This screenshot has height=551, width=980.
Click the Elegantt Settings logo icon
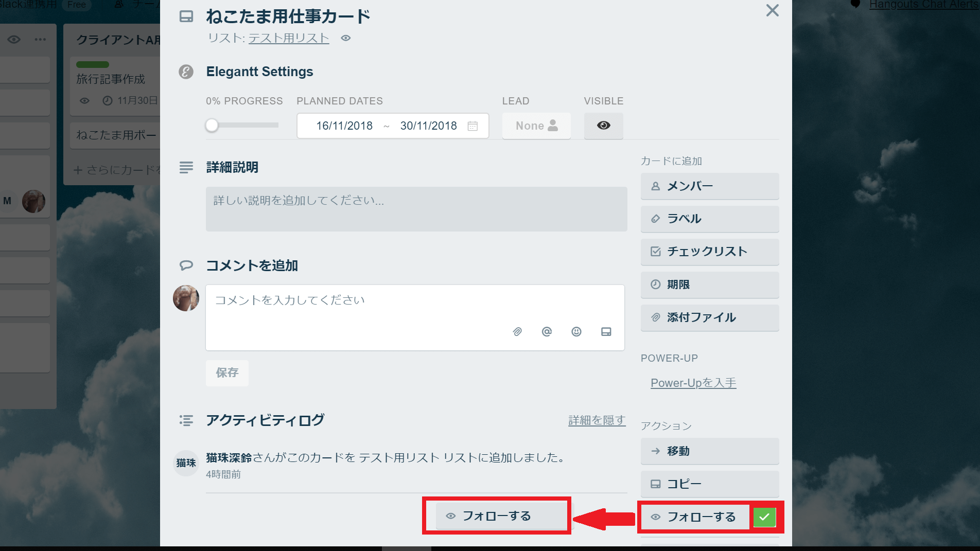click(186, 72)
